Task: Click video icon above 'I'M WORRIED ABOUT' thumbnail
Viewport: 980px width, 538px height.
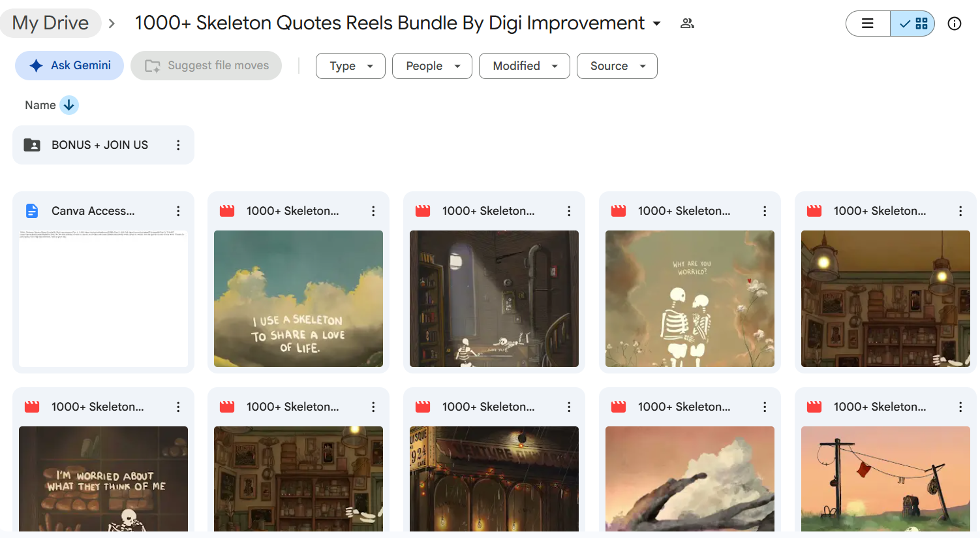Action: point(32,407)
